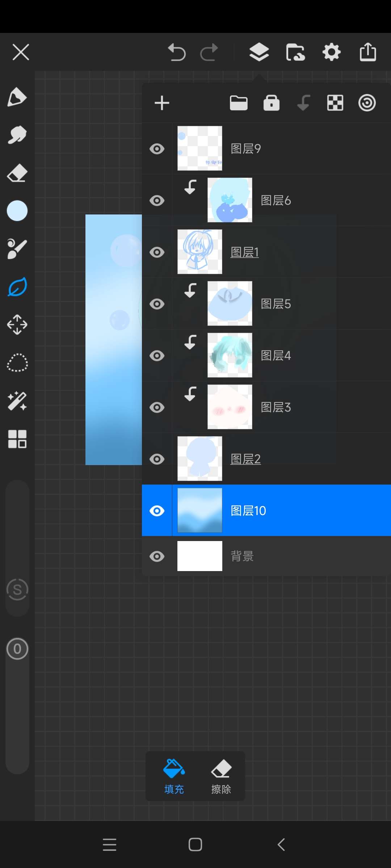
Task: Switch to 填充 fill mode
Action: [x=174, y=776]
